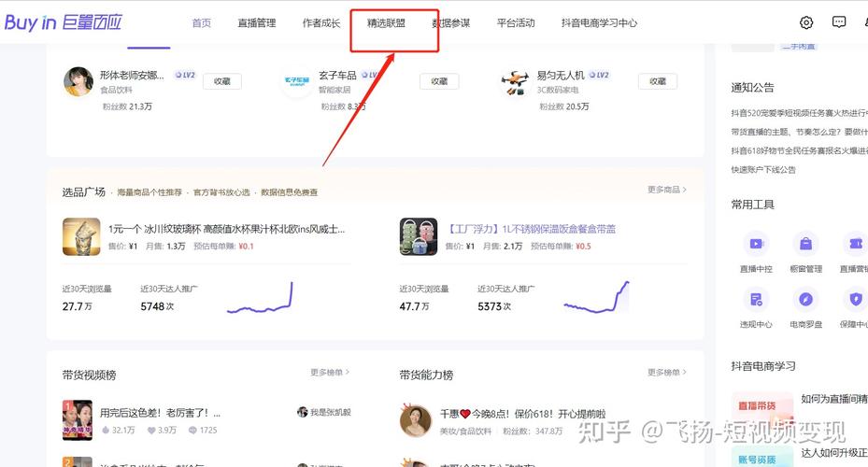868x467 pixels.
Task: Open the 直播中控 tool icon
Action: coord(756,244)
